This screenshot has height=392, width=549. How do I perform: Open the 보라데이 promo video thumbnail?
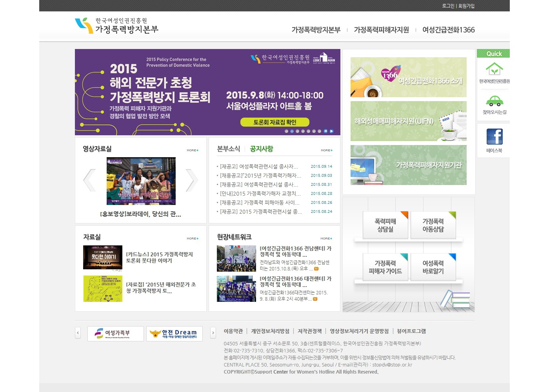141,181
